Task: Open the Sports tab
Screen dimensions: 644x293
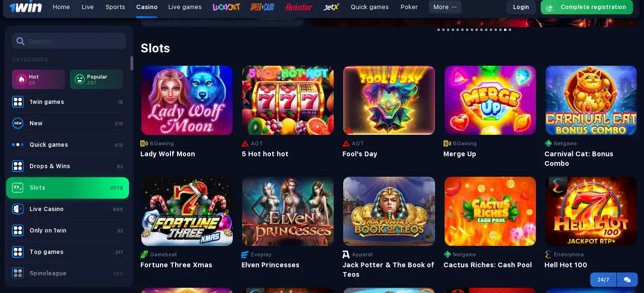Action: click(115, 7)
